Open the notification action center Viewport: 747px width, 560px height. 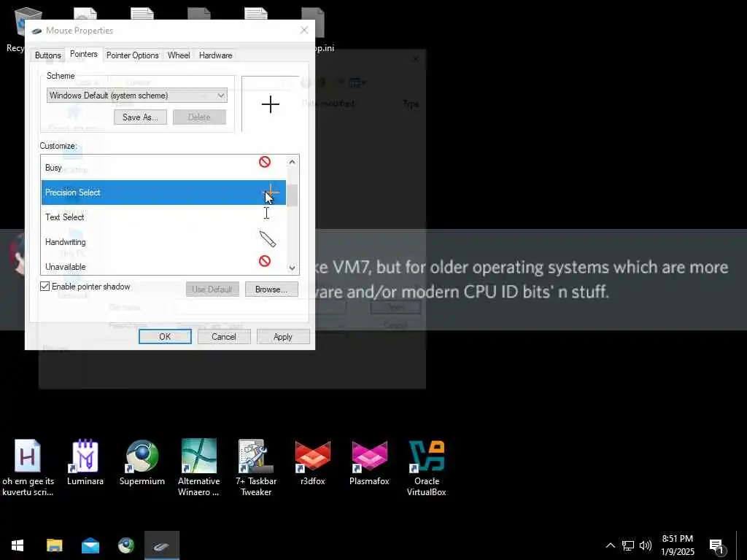pos(716,545)
